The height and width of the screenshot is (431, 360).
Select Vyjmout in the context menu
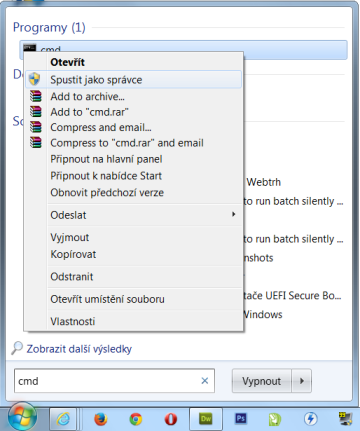point(133,237)
